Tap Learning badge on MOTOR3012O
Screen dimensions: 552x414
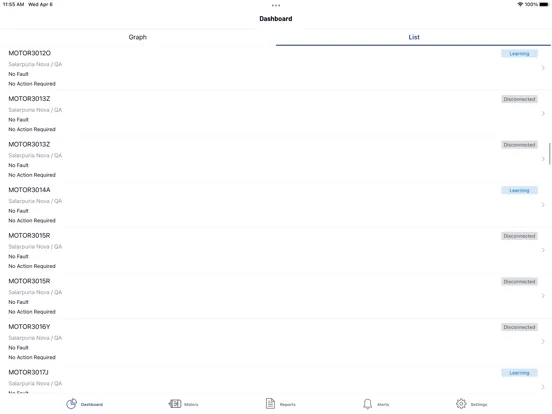tap(519, 54)
